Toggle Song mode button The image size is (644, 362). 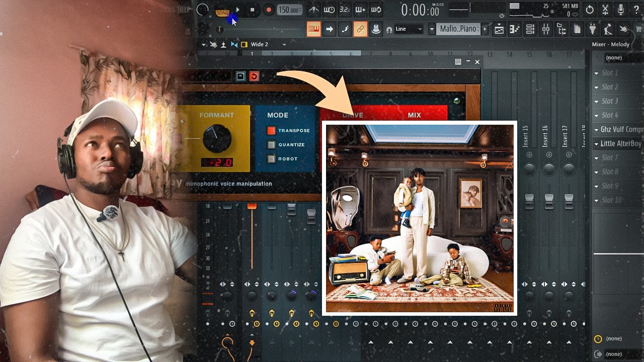222,13
